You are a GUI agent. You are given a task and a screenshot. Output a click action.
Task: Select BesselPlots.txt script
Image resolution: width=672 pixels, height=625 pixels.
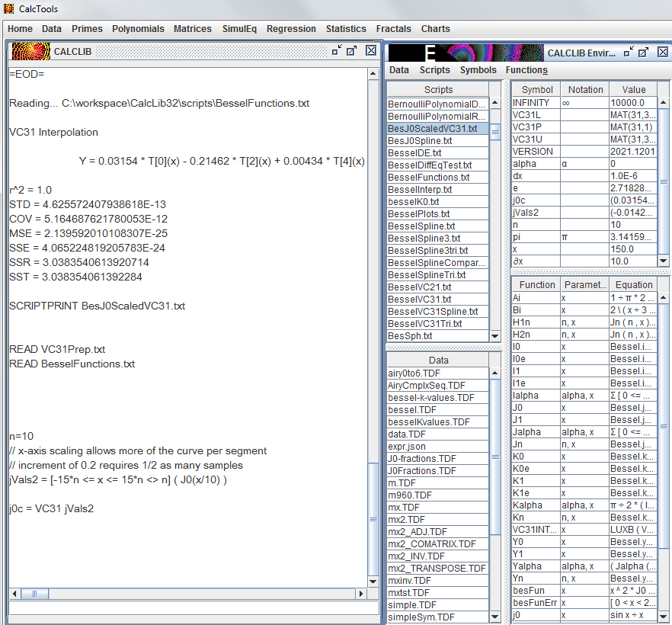[437, 214]
